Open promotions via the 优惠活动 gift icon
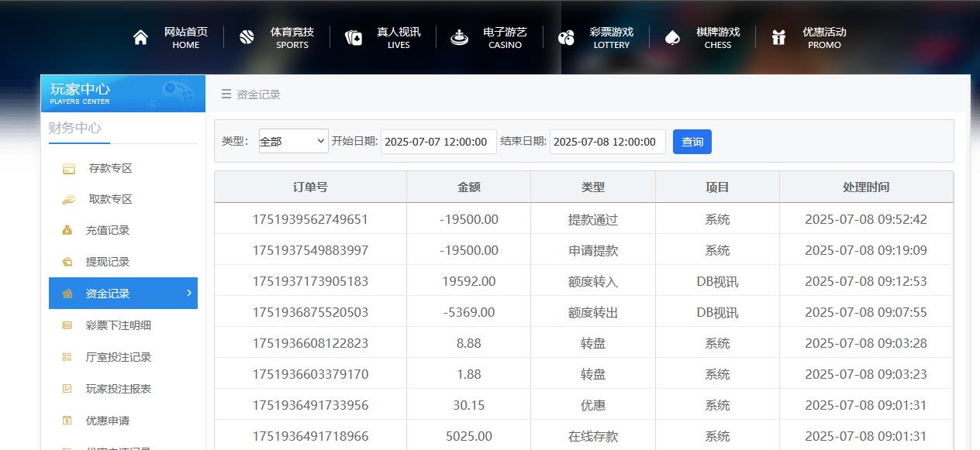The width and height of the screenshot is (980, 450). click(x=778, y=36)
